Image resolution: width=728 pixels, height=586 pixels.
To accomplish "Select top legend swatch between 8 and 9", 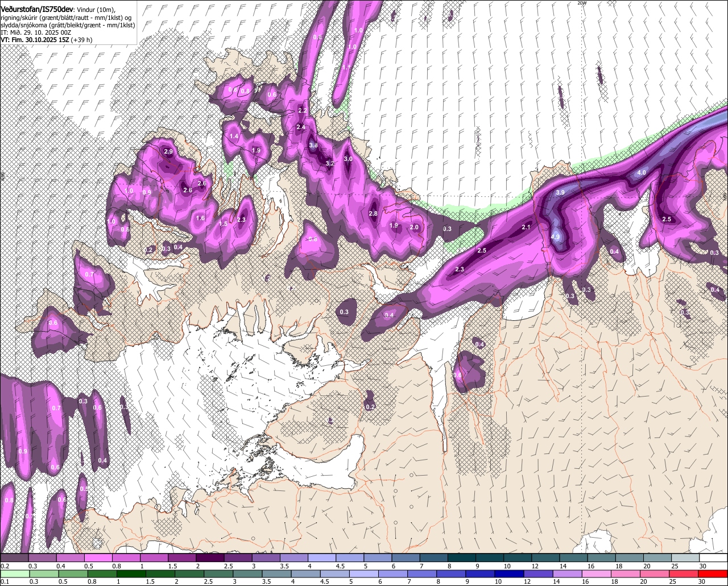I will click(462, 558).
